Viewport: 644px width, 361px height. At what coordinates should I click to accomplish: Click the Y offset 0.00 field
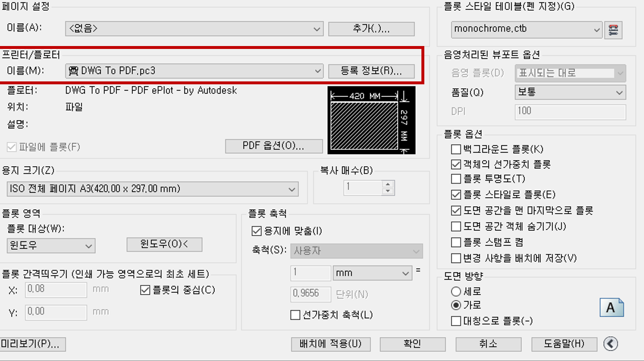click(56, 312)
